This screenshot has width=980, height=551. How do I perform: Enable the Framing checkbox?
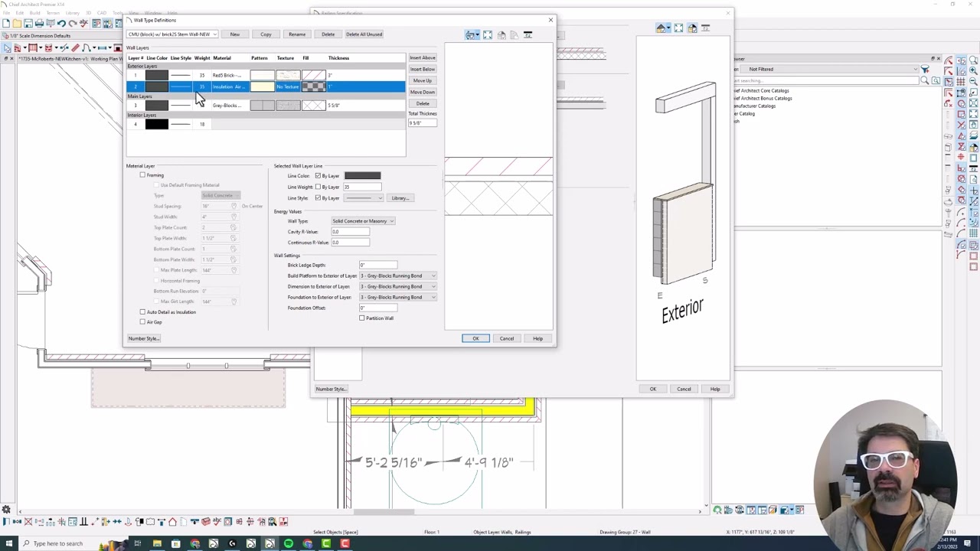142,175
